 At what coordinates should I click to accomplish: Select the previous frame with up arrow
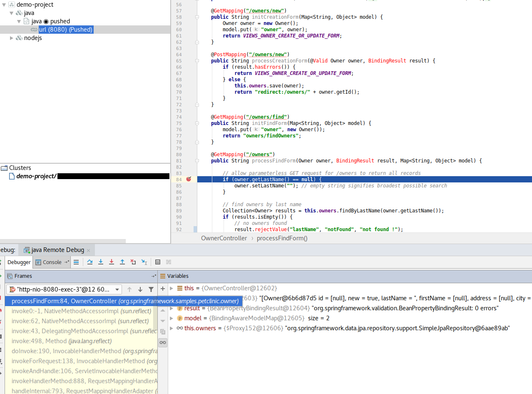[129, 289]
